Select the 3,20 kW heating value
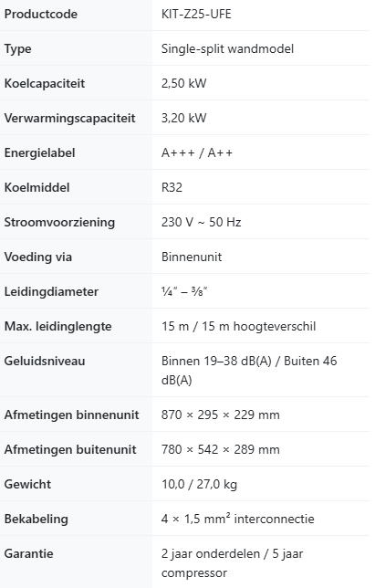 (183, 118)
